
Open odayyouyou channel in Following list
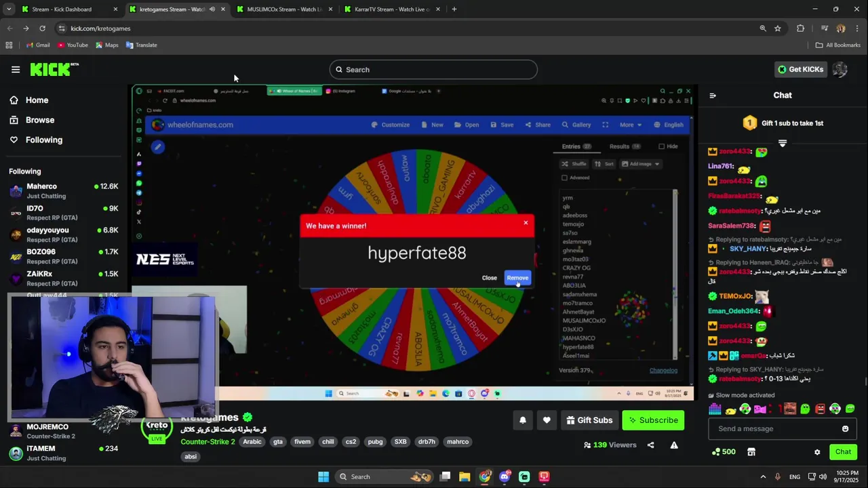coord(64,235)
